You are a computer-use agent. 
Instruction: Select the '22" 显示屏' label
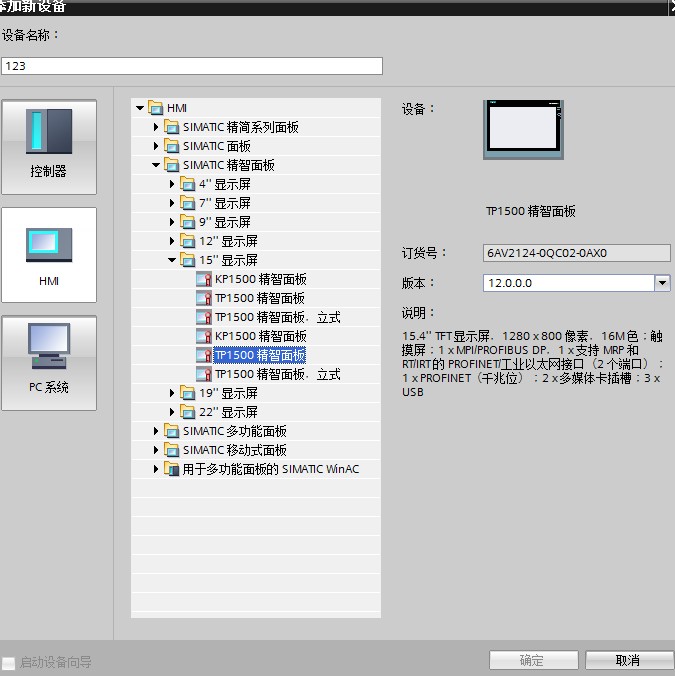[x=228, y=412]
